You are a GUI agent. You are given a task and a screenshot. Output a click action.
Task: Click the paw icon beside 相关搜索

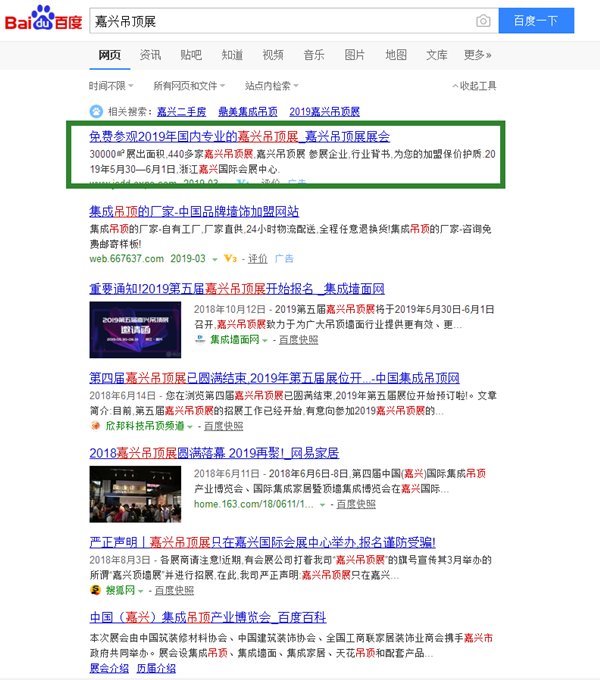point(96,111)
